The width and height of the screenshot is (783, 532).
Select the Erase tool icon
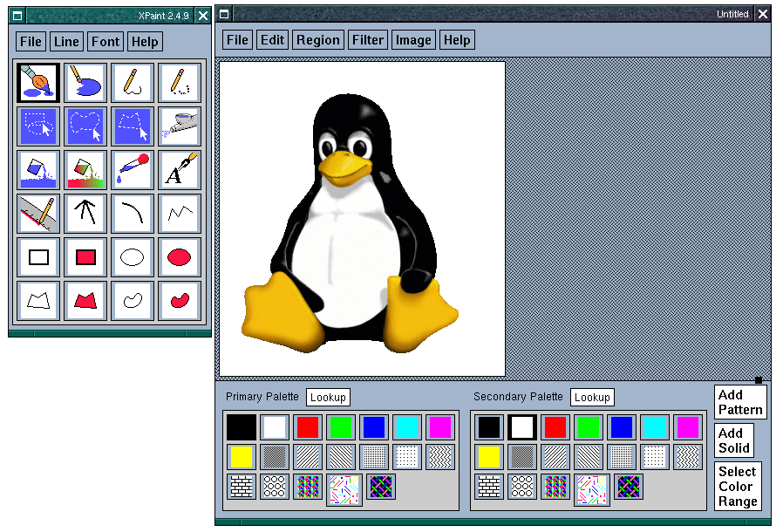pyautogui.click(x=85, y=82)
